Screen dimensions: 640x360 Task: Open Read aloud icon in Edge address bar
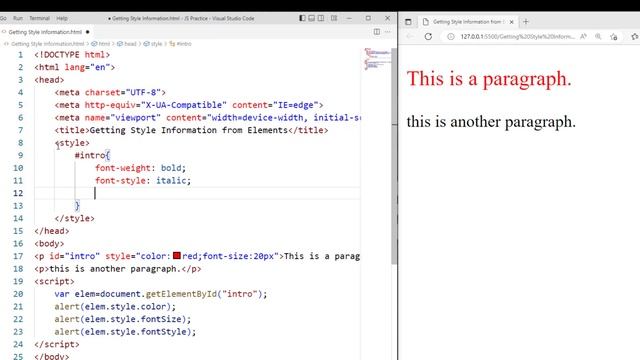pos(584,36)
